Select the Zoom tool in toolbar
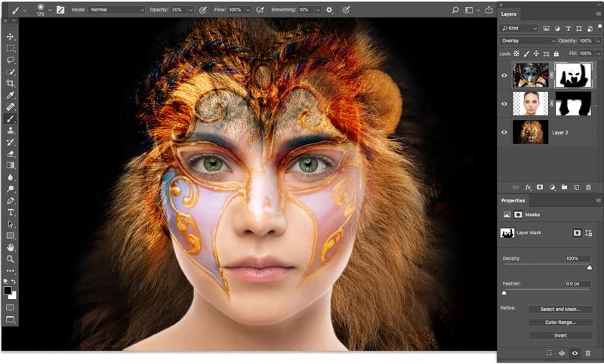The width and height of the screenshot is (604, 364). pos(11,258)
